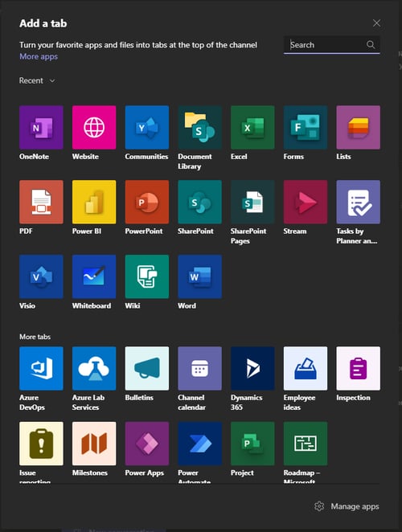Add the OneNote app tab
Image resolution: width=402 pixels, height=532 pixels.
41,127
